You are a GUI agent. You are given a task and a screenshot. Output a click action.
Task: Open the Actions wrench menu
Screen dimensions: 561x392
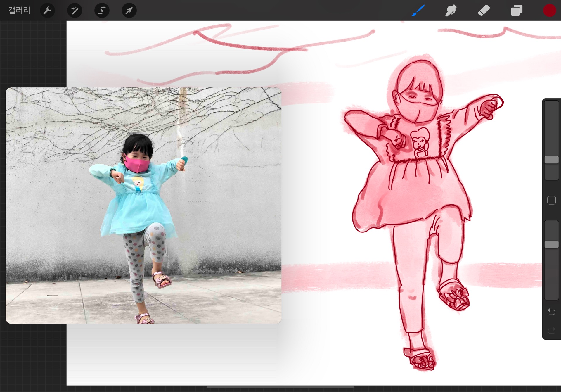pos(47,11)
